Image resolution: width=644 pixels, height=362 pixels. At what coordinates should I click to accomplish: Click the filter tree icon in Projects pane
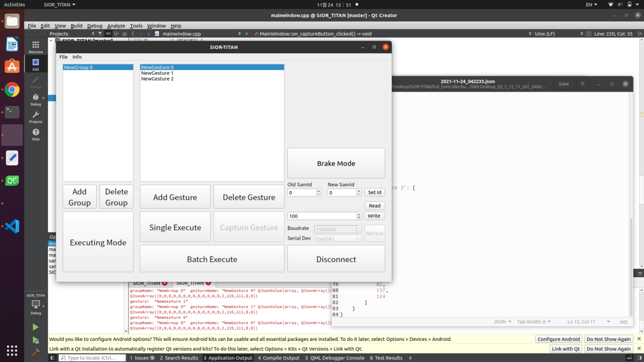pos(100,34)
